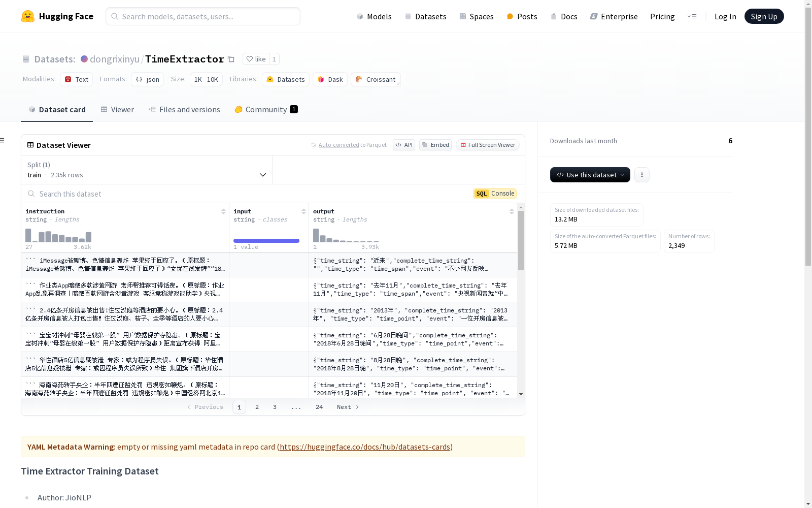Open the Files and versions tab
Screen dimensions: 812x508
[x=184, y=110]
